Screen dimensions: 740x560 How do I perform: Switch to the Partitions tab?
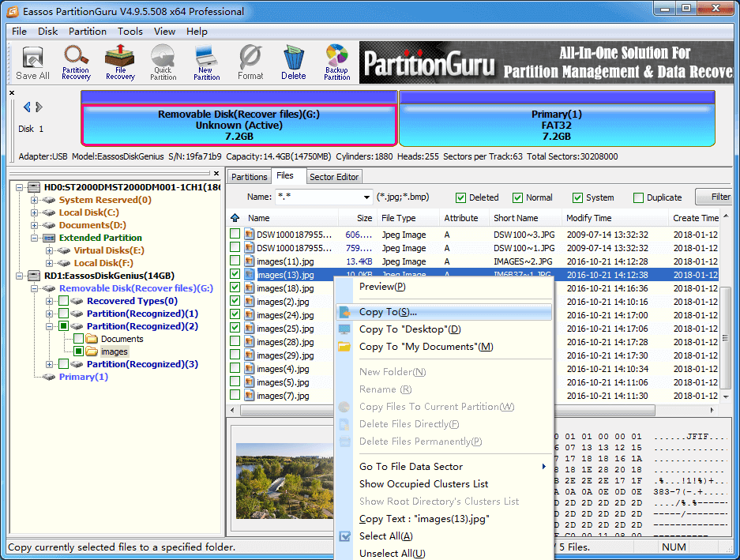pyautogui.click(x=250, y=177)
